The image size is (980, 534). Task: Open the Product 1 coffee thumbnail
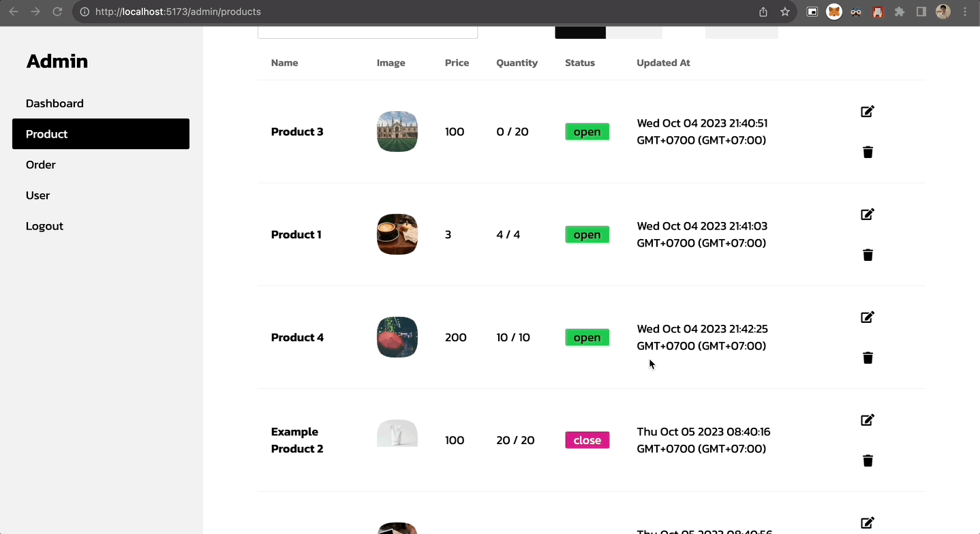point(397,234)
